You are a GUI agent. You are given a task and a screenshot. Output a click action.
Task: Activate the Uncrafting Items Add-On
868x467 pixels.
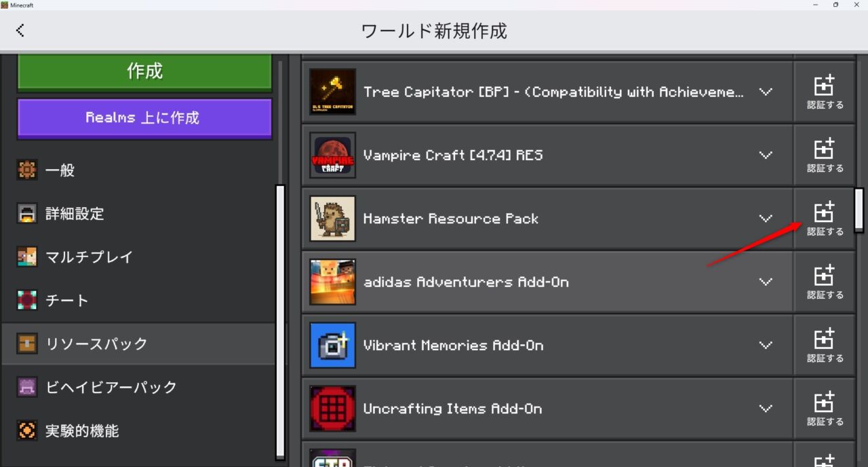[825, 409]
